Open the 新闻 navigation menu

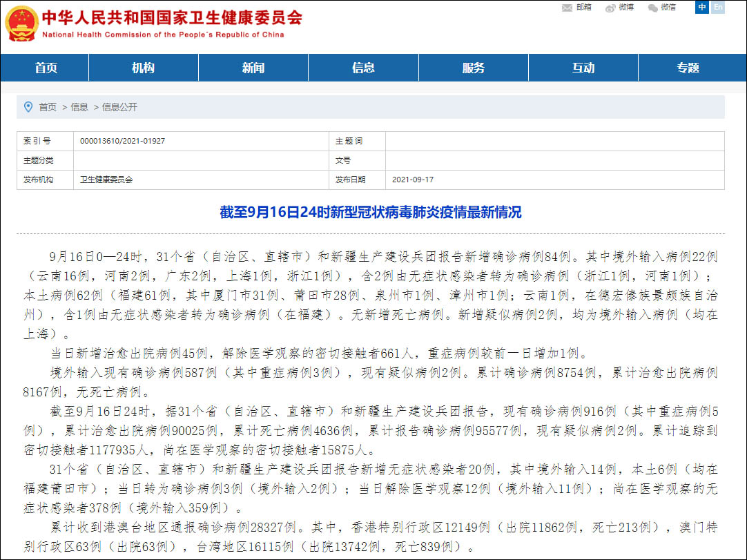pos(253,68)
